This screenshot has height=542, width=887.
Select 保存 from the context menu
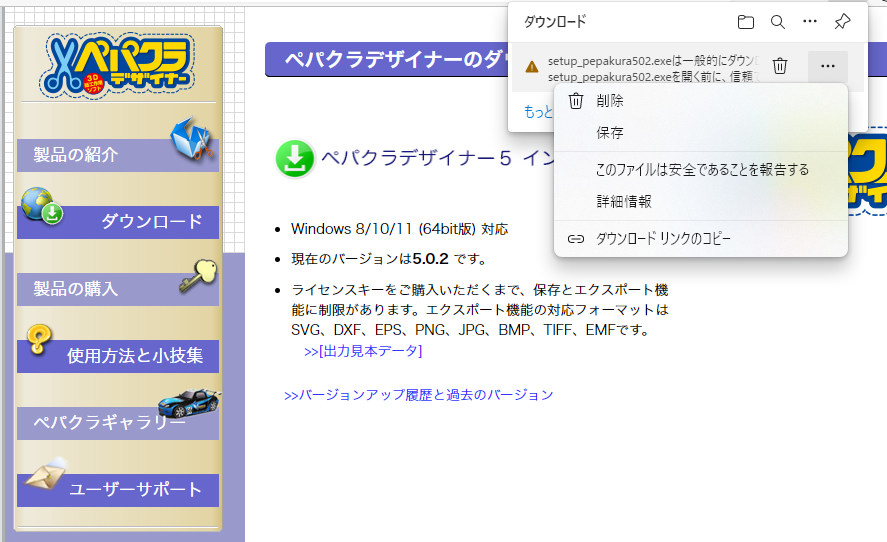701,133
